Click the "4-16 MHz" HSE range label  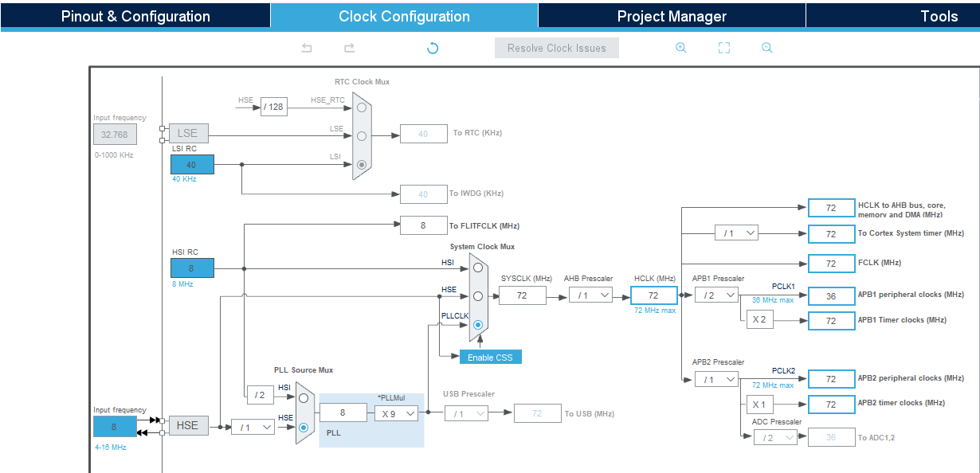(x=110, y=448)
